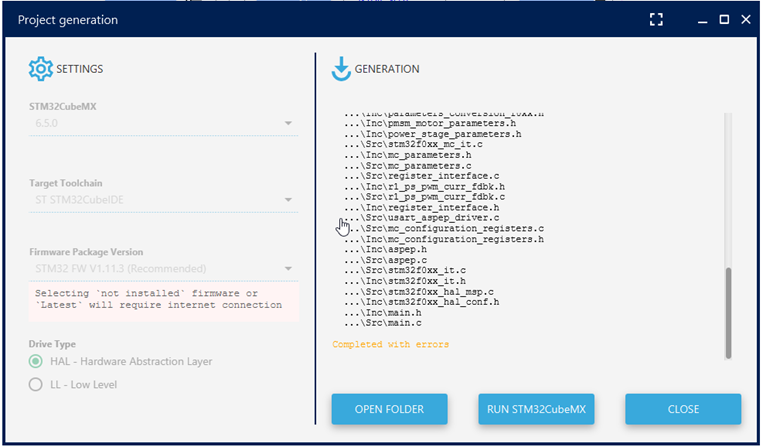Click the ...\Inc\stm32f0xx_hal_conf.h log line
763x447 pixels.
(421, 302)
